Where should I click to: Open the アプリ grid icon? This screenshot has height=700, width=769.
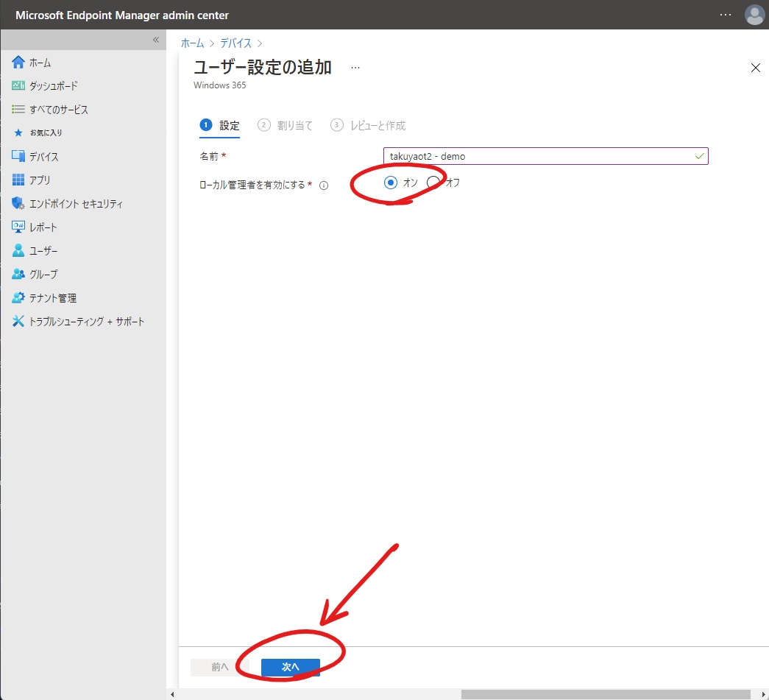pyautogui.click(x=18, y=180)
